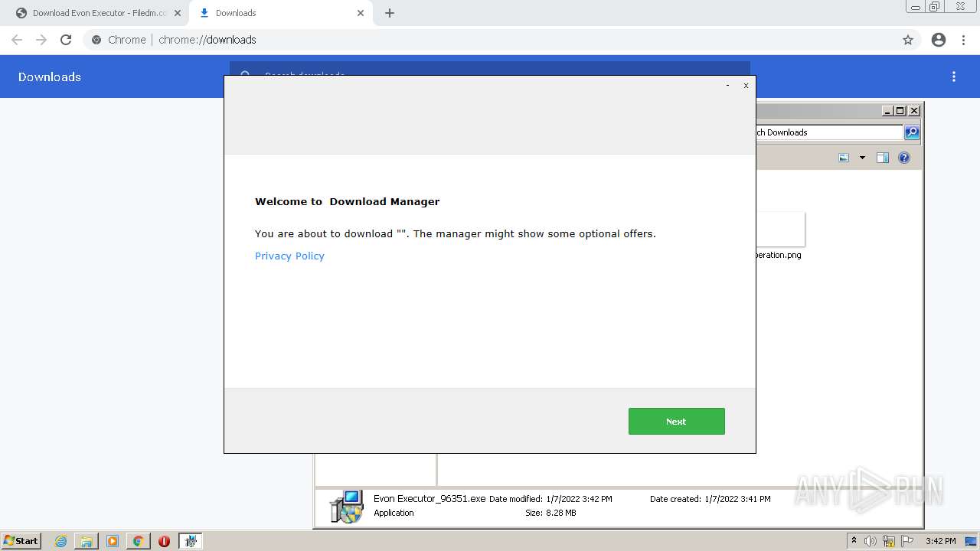Open a new Chrome tab
This screenshot has height=551, width=980.
point(390,13)
